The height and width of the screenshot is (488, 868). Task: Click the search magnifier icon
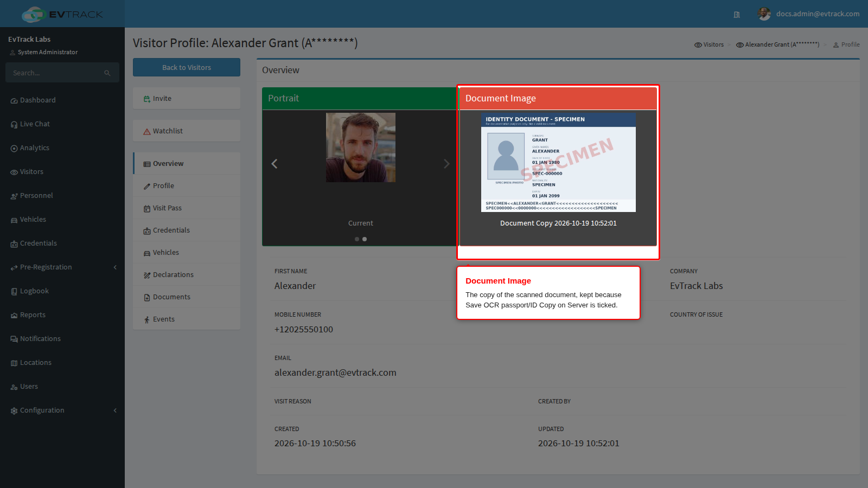107,73
